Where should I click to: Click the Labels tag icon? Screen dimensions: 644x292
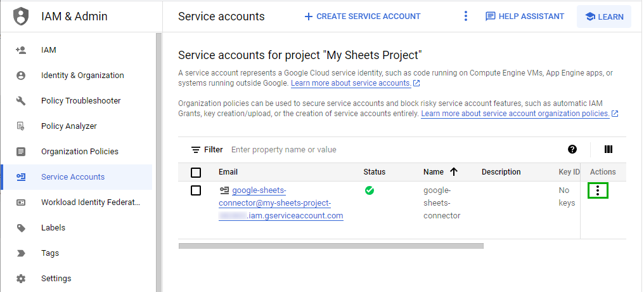(21, 228)
